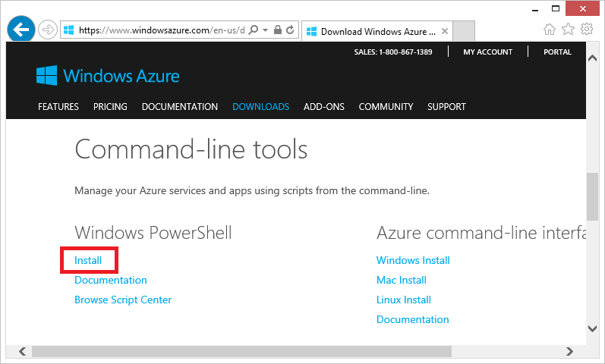This screenshot has width=605, height=364.
Task: Open the DOCUMENTATION menu item
Action: click(180, 107)
